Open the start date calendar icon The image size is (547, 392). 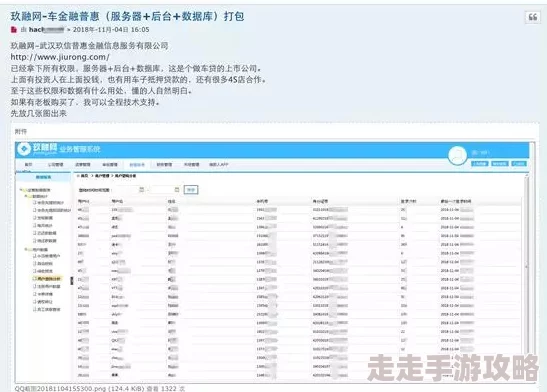coord(142,189)
